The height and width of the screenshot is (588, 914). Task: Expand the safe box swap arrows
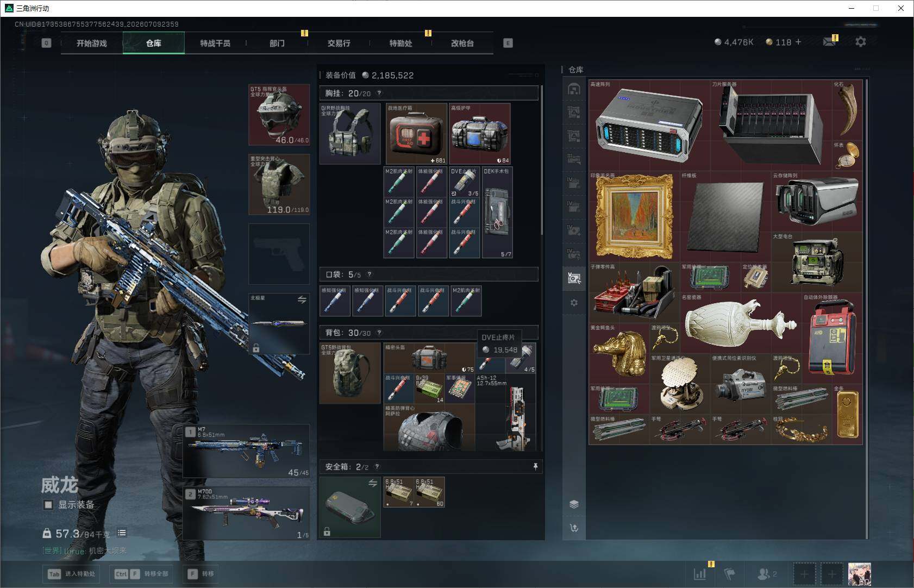(373, 483)
